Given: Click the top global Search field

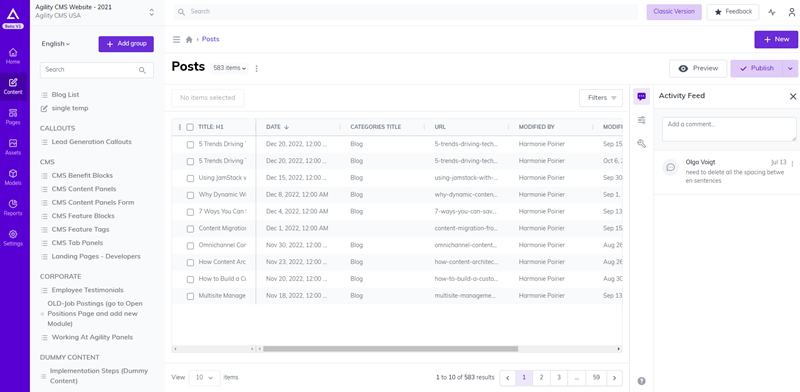Looking at the screenshot, I should (406, 12).
